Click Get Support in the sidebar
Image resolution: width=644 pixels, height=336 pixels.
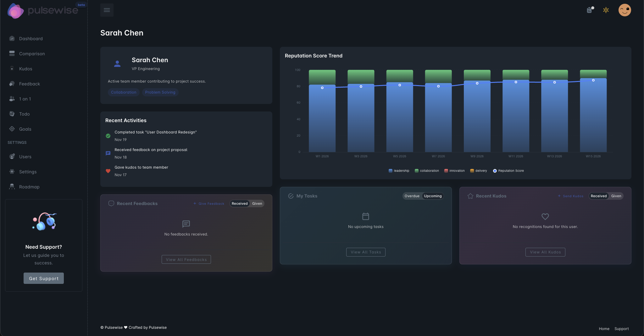[x=43, y=278]
